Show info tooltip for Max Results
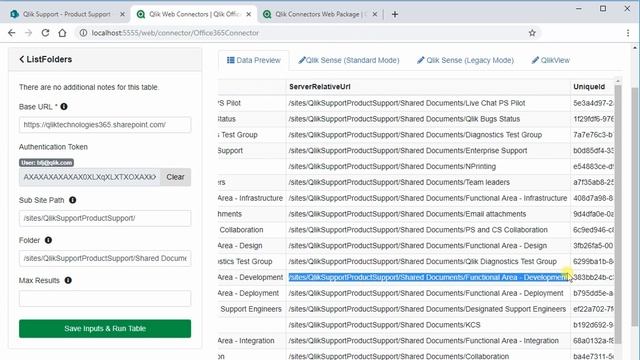The height and width of the screenshot is (360, 640). (x=68, y=280)
